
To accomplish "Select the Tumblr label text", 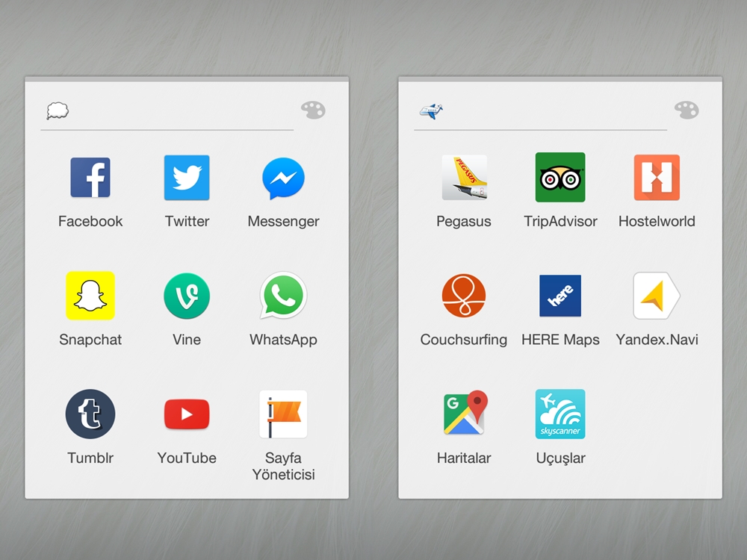I will tap(90, 458).
